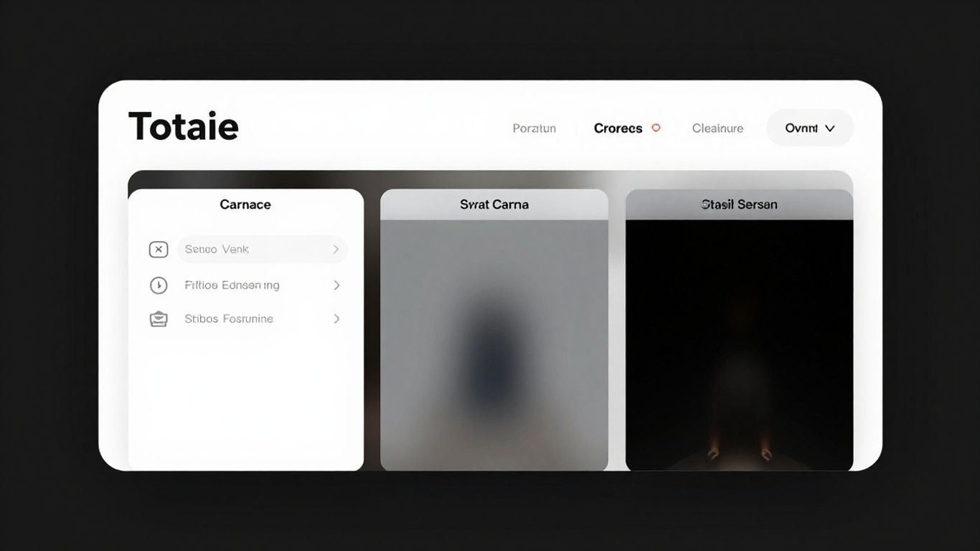Click the down chevron inside Ovnnt button
The height and width of the screenshot is (551, 980).
(x=830, y=128)
